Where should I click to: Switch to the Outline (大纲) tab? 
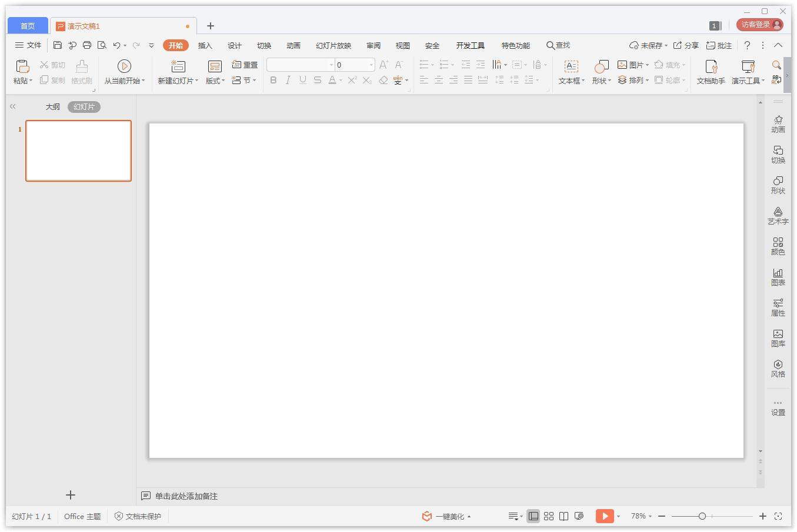[53, 107]
